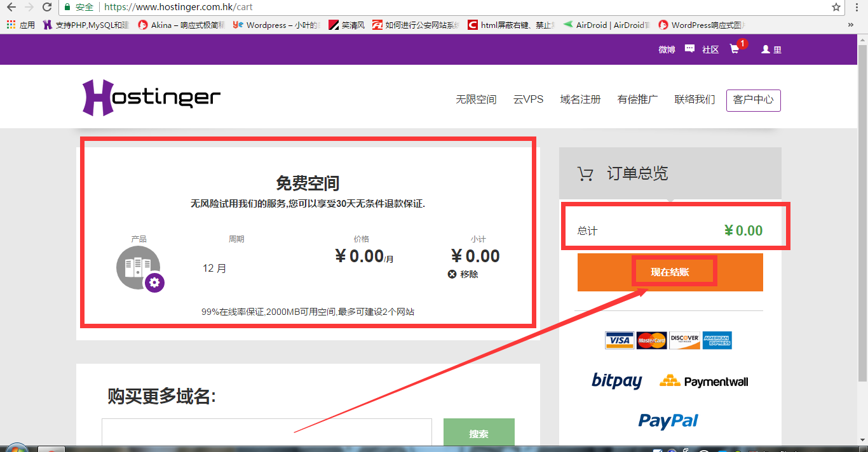Click the user account icon beside 里
868x452 pixels.
point(766,49)
